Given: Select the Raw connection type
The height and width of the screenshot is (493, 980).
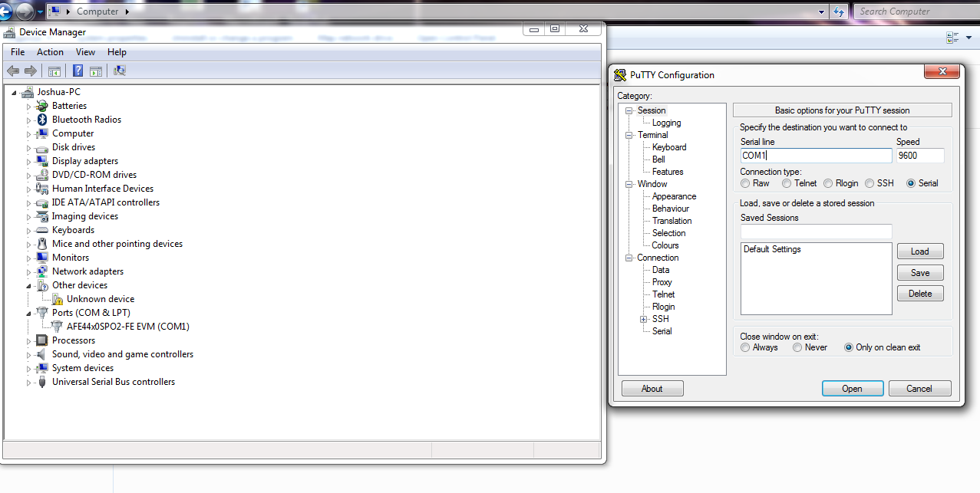Looking at the screenshot, I should tap(745, 183).
